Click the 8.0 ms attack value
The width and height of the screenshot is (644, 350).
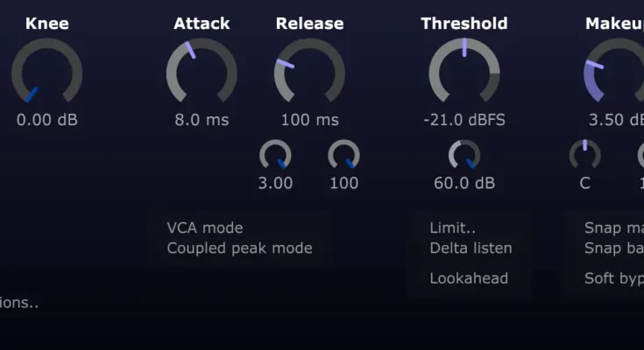[202, 119]
